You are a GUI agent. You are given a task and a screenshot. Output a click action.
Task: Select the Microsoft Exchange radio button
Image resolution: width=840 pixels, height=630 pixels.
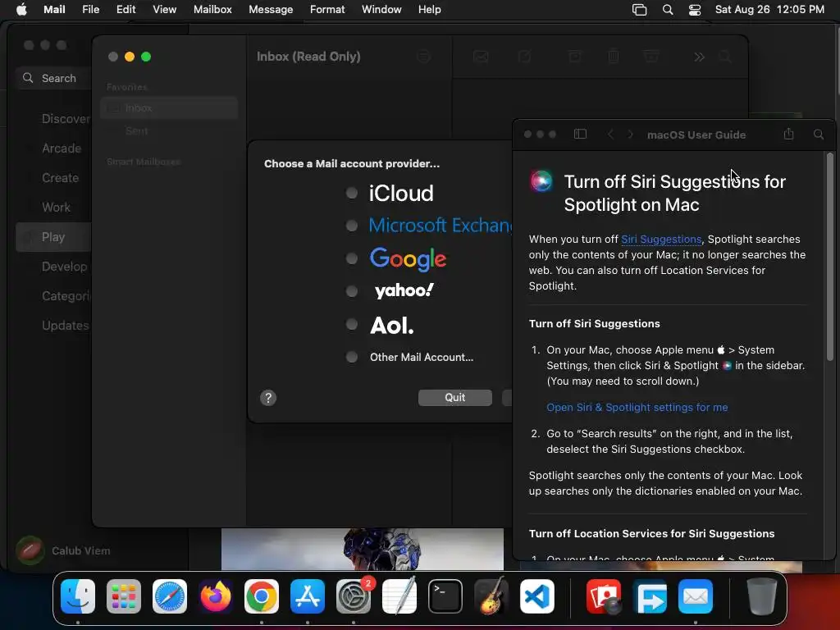[351, 226]
